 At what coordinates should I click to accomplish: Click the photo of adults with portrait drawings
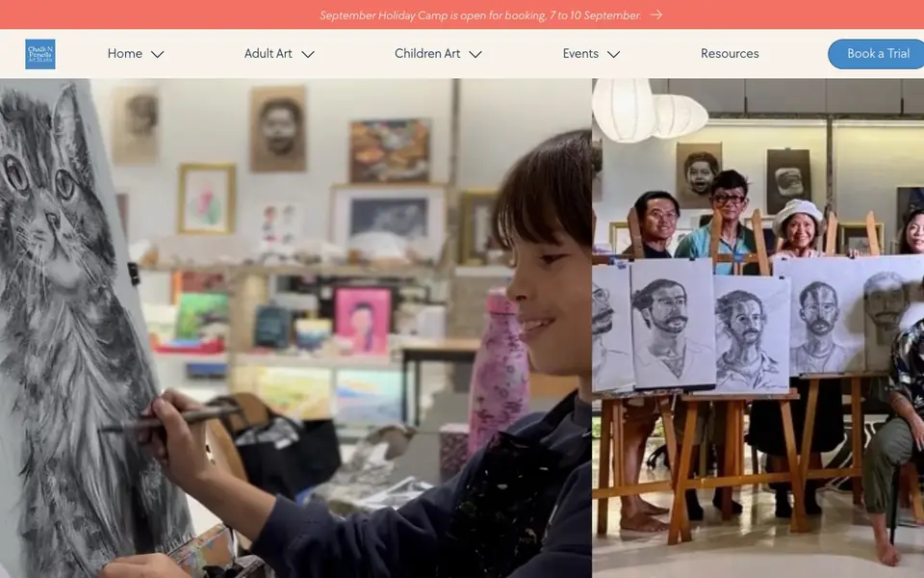click(x=757, y=328)
